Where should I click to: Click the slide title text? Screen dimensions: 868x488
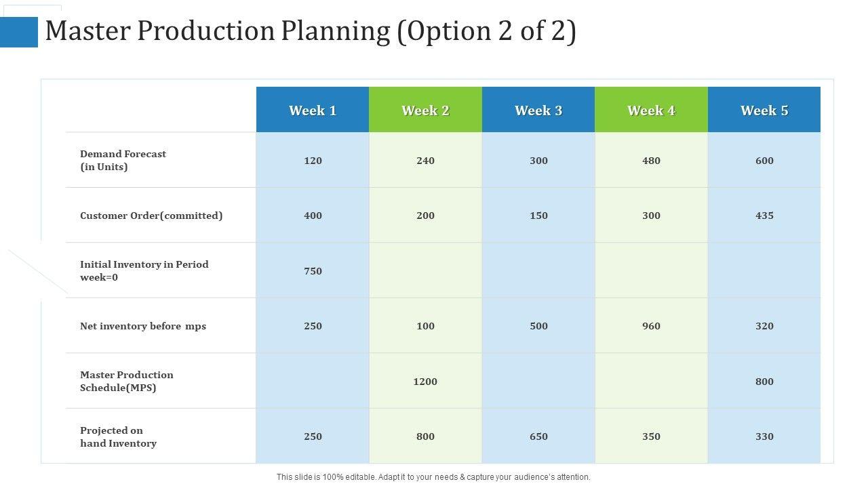(x=311, y=32)
